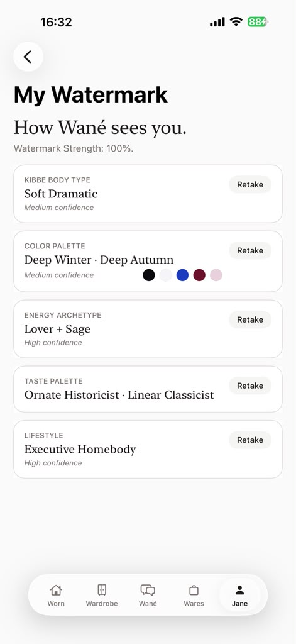Retake the Energy Archetype assessment
Image resolution: width=296 pixels, height=644 pixels.
[250, 319]
